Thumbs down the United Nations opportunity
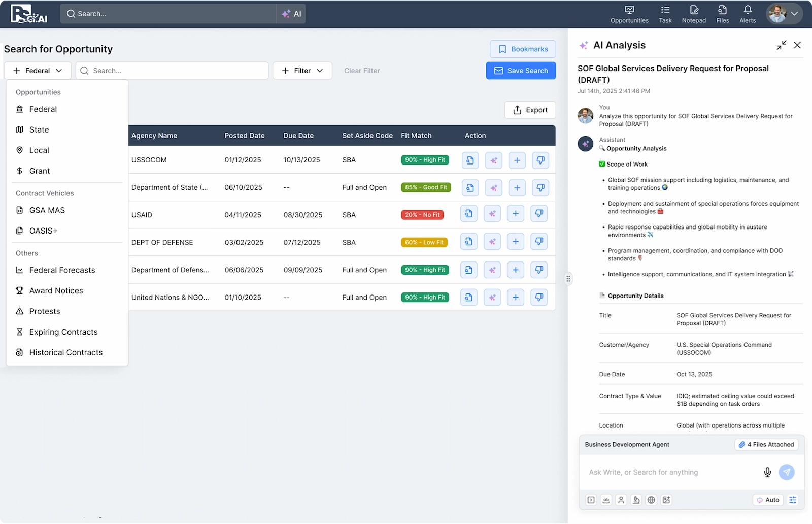 [x=539, y=297]
